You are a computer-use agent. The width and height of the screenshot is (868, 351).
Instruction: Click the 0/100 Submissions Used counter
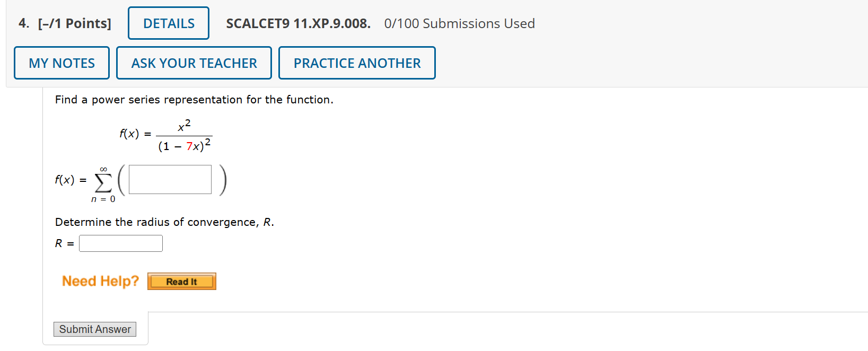point(459,23)
